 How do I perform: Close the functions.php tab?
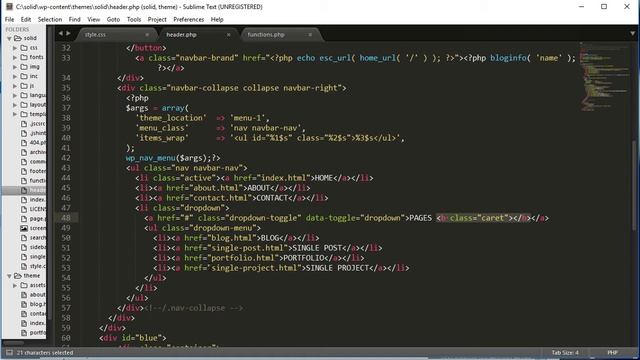[310, 35]
